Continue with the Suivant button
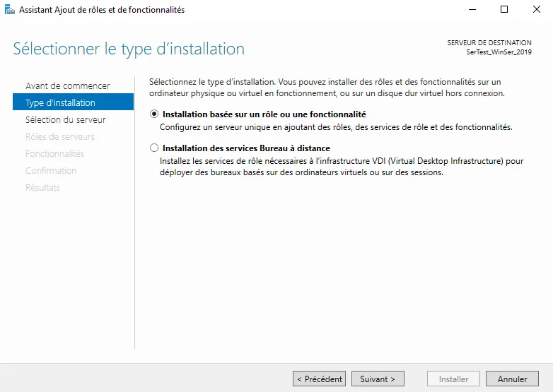Viewport: 553px width, 392px height. [x=378, y=379]
